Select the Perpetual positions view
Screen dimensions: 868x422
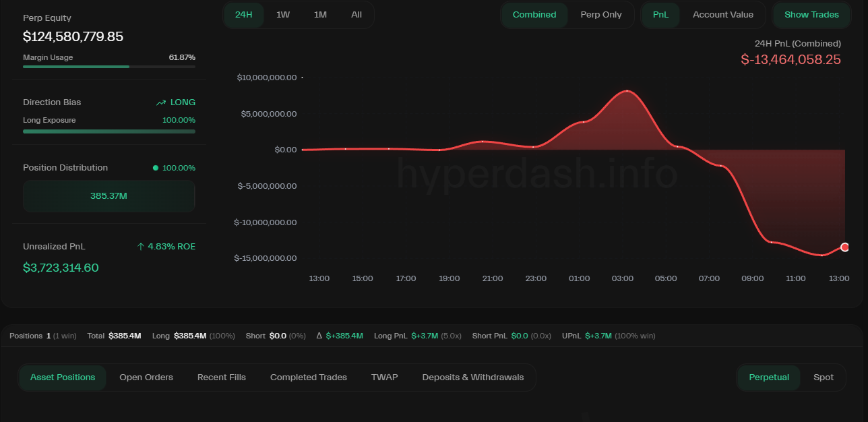tap(768, 378)
